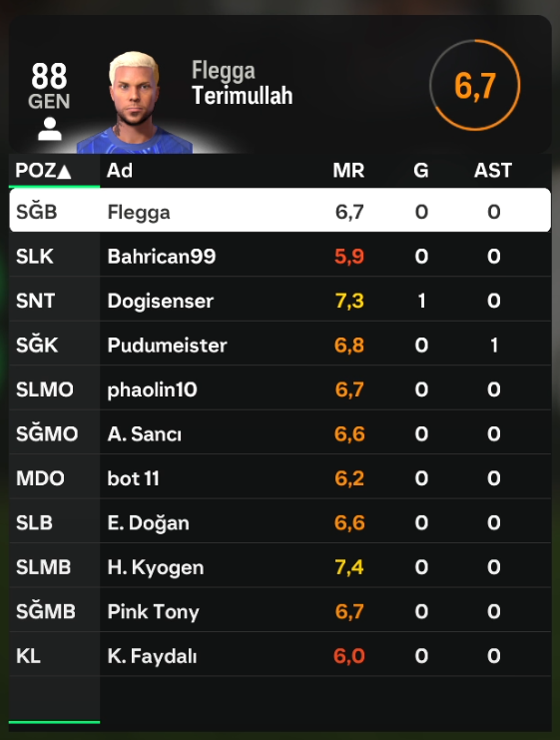Image resolution: width=560 pixels, height=740 pixels.
Task: Select the bot 11 MDO row
Action: click(x=280, y=478)
